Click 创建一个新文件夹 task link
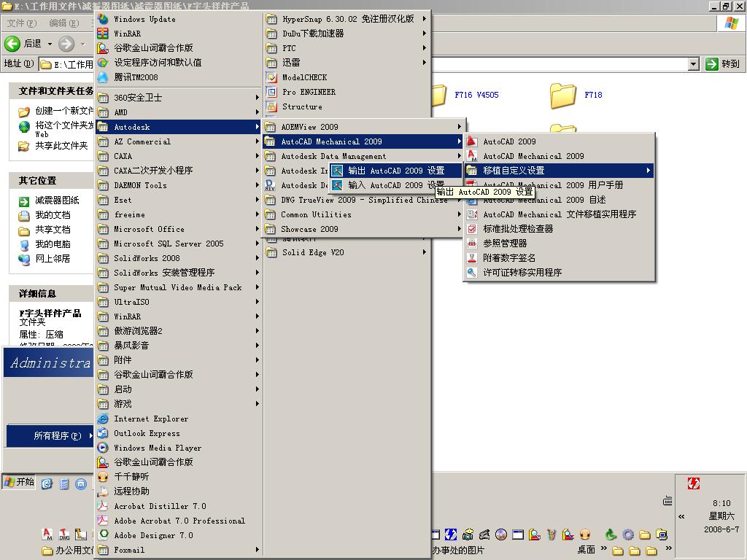The image size is (747, 560). [55, 111]
